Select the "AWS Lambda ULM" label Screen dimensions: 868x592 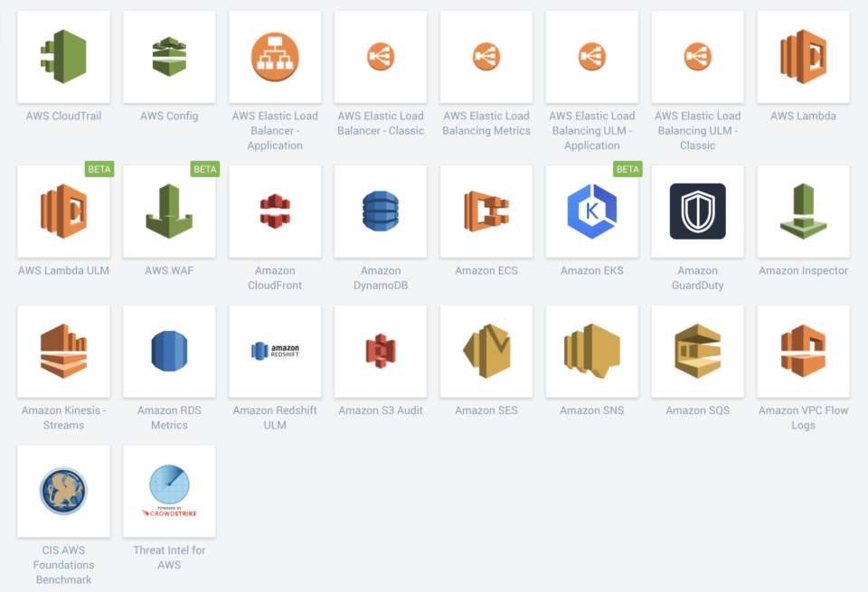tap(63, 270)
